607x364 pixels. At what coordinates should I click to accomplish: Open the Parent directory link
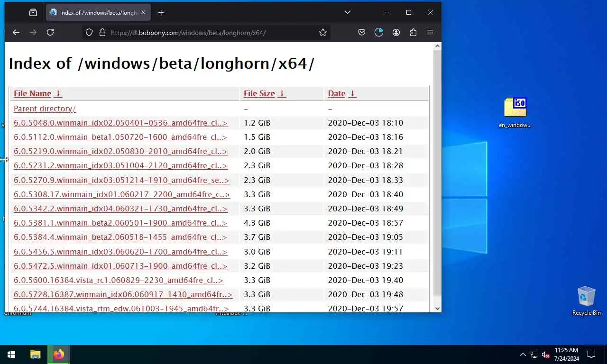[x=45, y=109]
